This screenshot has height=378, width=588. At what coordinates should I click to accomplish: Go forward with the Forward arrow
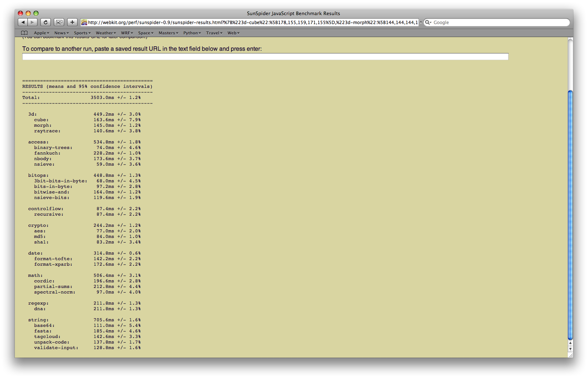coord(33,22)
